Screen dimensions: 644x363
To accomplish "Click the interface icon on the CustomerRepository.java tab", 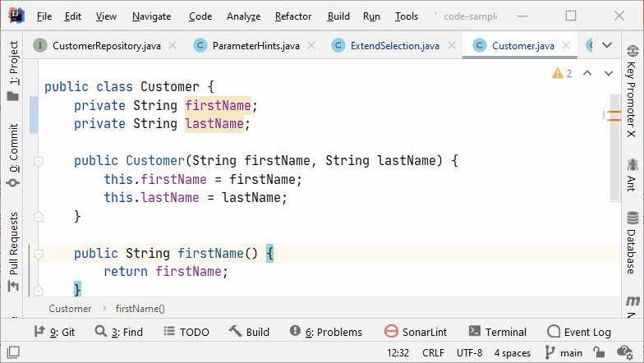I will [x=40, y=45].
